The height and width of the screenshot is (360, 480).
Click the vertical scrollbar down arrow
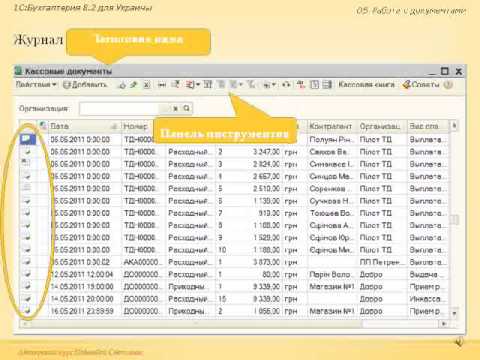[x=454, y=313]
